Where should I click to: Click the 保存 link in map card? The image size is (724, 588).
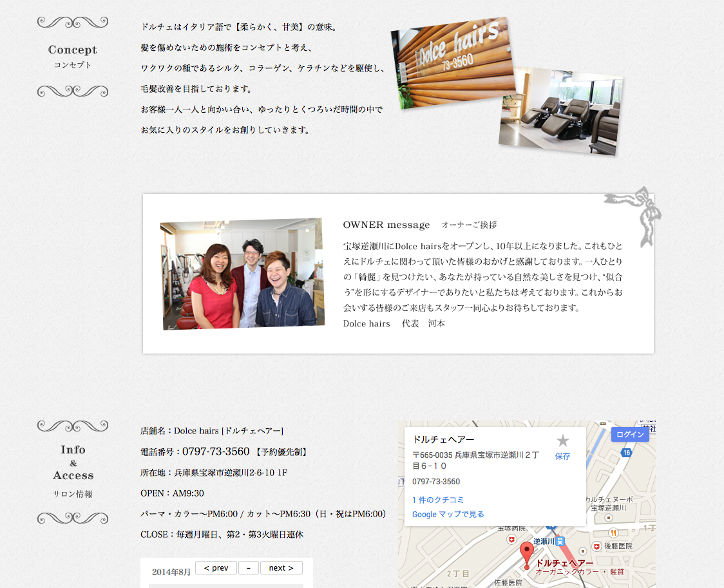point(562,456)
